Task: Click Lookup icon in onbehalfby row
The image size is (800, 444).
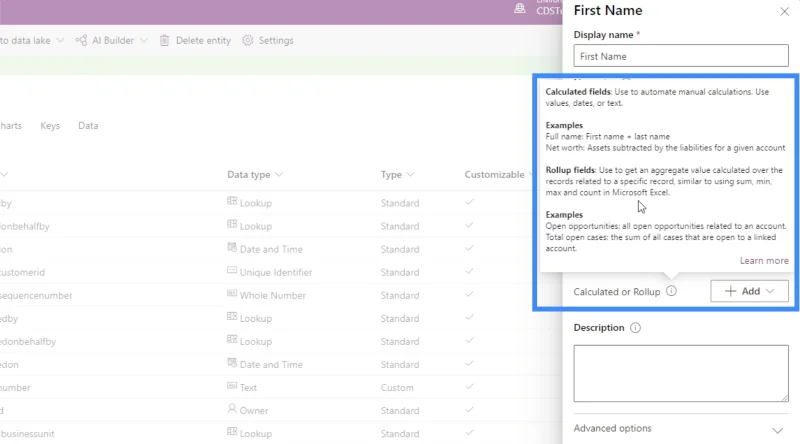Action: 232,224
